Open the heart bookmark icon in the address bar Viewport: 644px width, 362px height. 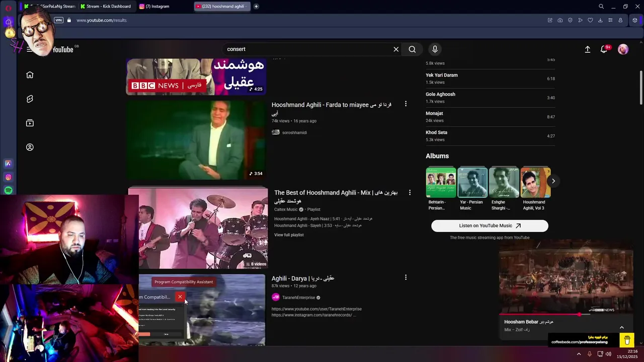click(590, 20)
